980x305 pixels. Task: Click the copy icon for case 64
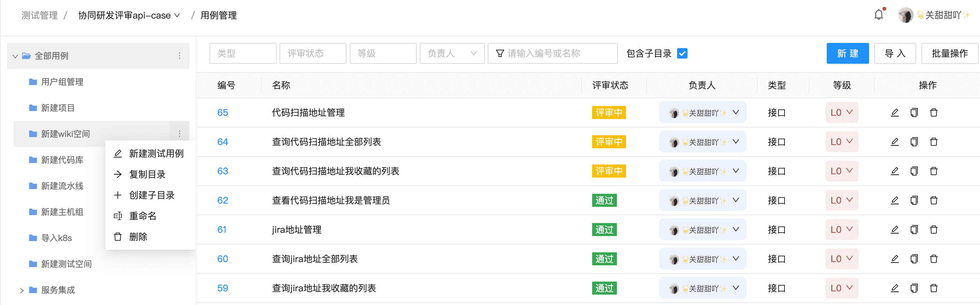915,141
